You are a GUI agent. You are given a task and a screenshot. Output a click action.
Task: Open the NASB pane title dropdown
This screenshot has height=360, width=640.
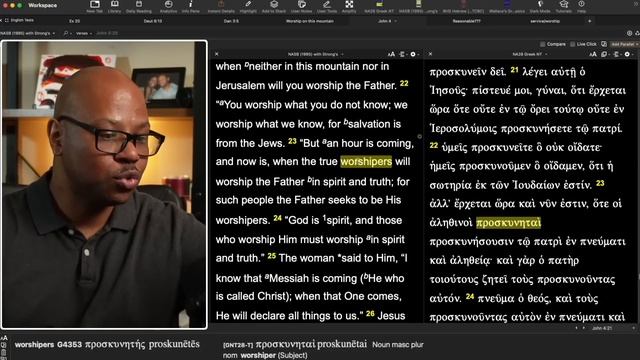(316, 54)
